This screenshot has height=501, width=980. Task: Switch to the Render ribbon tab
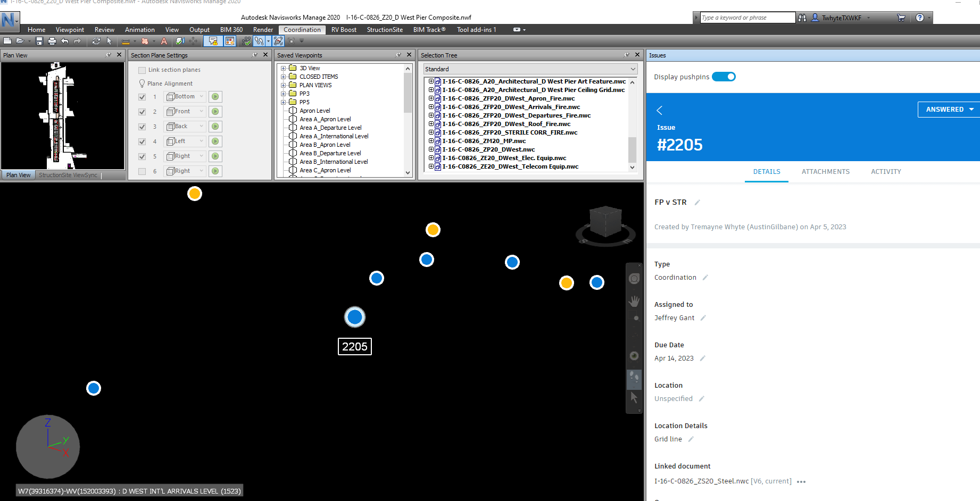pyautogui.click(x=263, y=29)
